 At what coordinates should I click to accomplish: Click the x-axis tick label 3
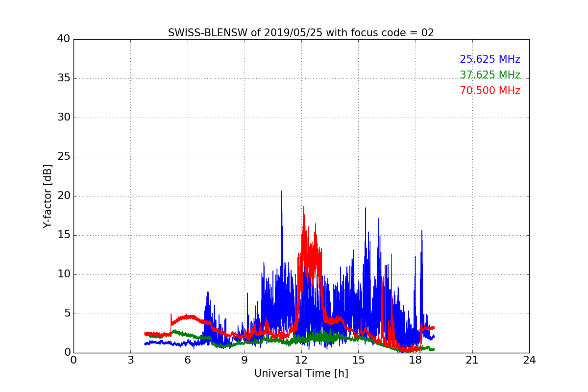click(130, 360)
